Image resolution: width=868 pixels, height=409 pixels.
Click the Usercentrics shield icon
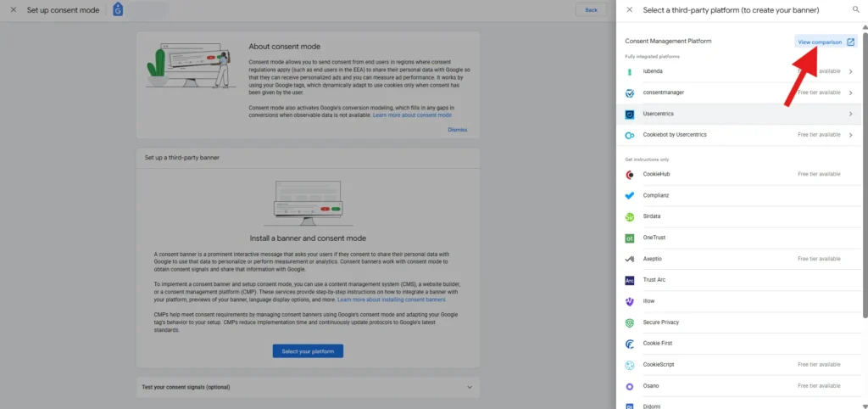pyautogui.click(x=630, y=115)
